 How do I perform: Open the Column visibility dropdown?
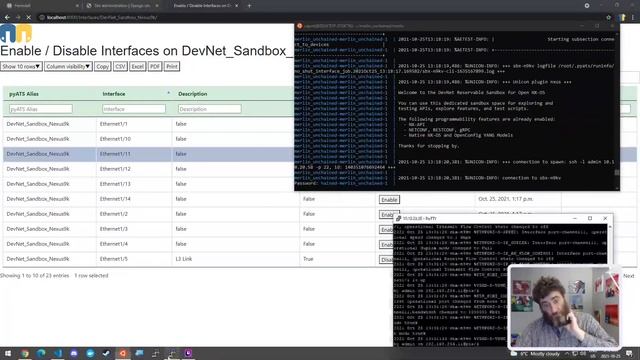[68, 67]
